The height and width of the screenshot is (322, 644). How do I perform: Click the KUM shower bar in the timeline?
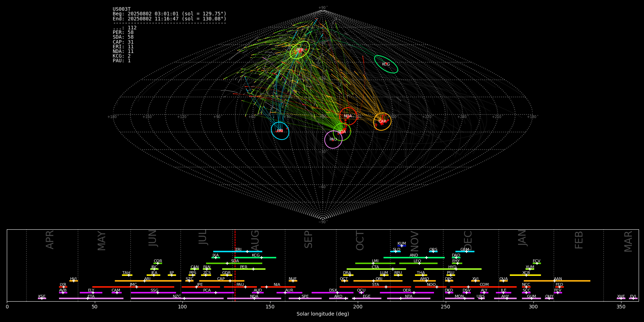click(402, 246)
